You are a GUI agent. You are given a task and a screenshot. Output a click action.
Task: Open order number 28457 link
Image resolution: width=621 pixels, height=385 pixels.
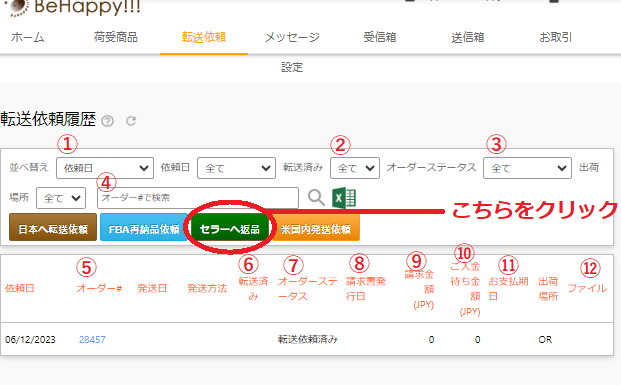92,339
